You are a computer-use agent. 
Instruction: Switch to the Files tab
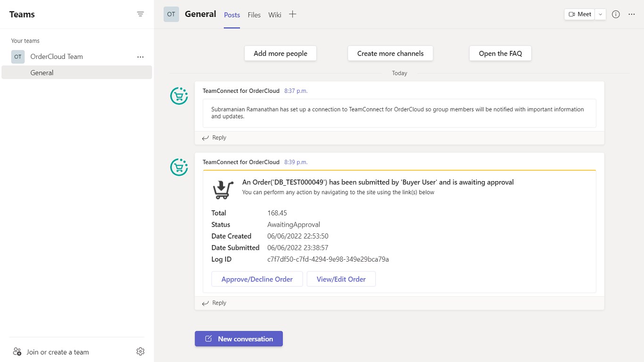254,15
